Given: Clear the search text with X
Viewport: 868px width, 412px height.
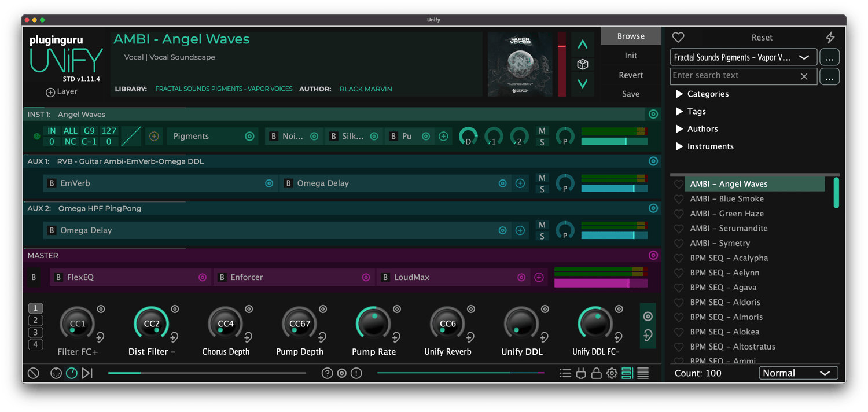Looking at the screenshot, I should 804,76.
